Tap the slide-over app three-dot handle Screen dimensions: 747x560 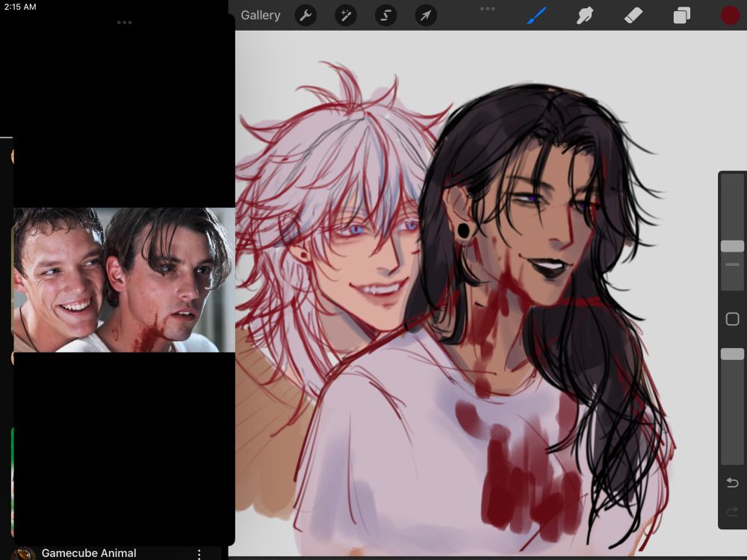point(124,22)
